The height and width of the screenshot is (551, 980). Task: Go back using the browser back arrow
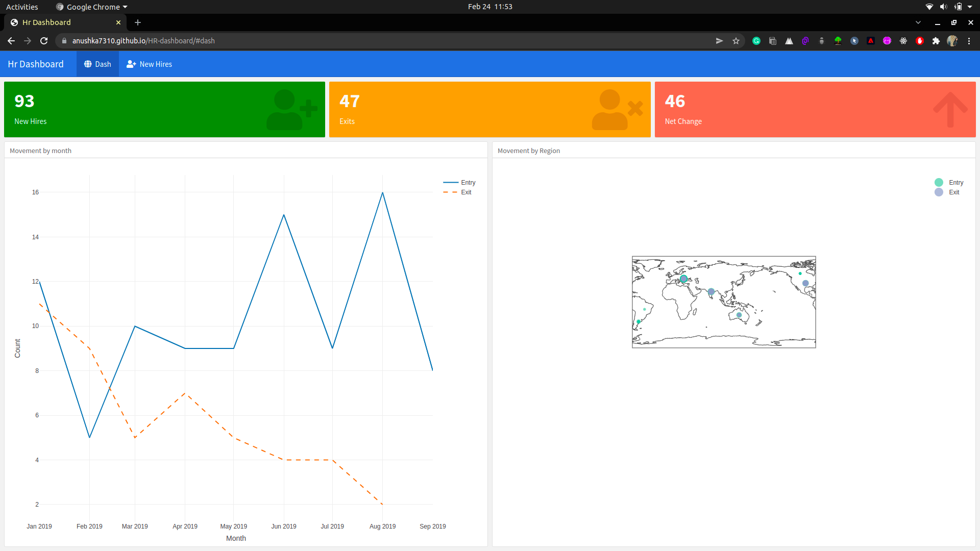pos(11,41)
